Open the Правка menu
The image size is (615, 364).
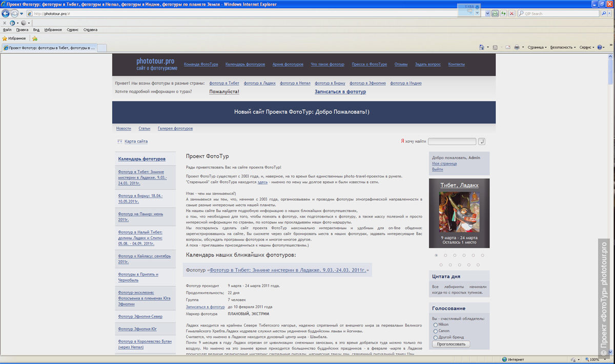(22, 30)
